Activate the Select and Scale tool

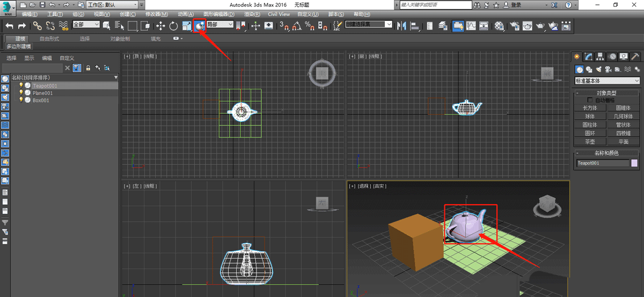187,25
